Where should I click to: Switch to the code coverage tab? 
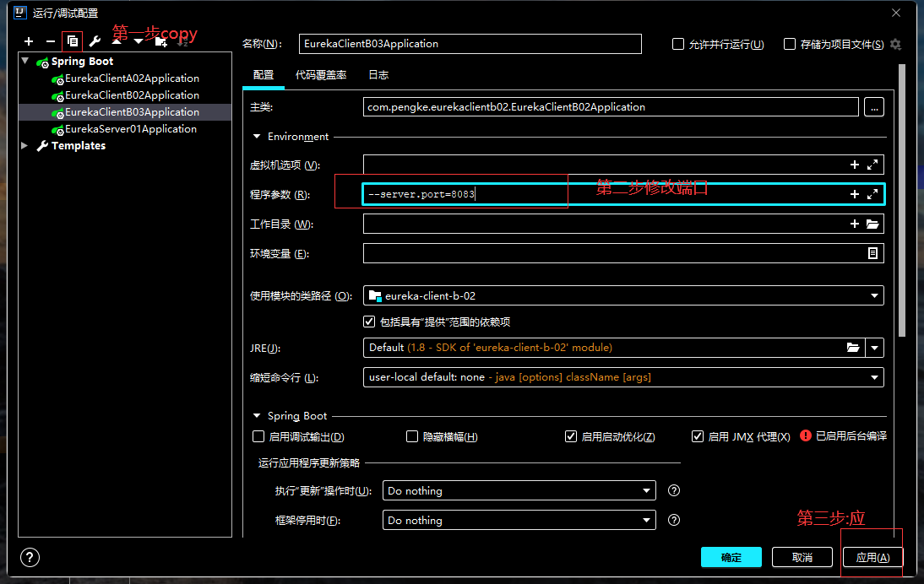[x=321, y=75]
